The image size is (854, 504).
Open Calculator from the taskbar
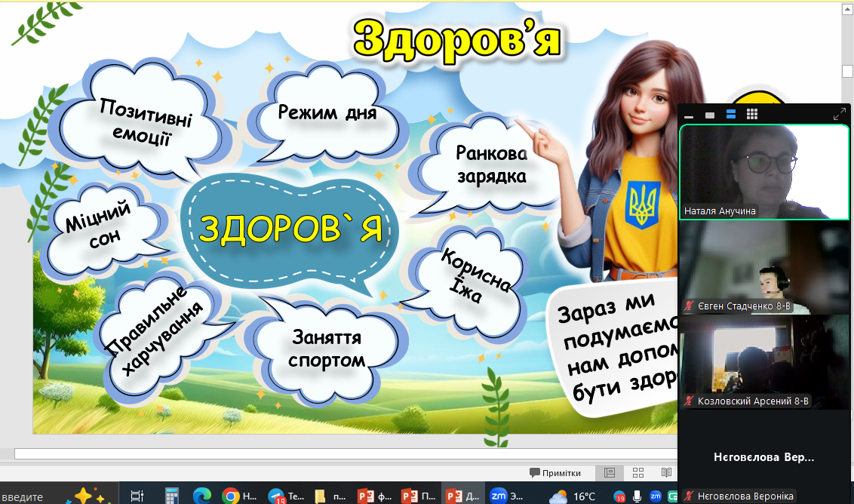coord(171,496)
